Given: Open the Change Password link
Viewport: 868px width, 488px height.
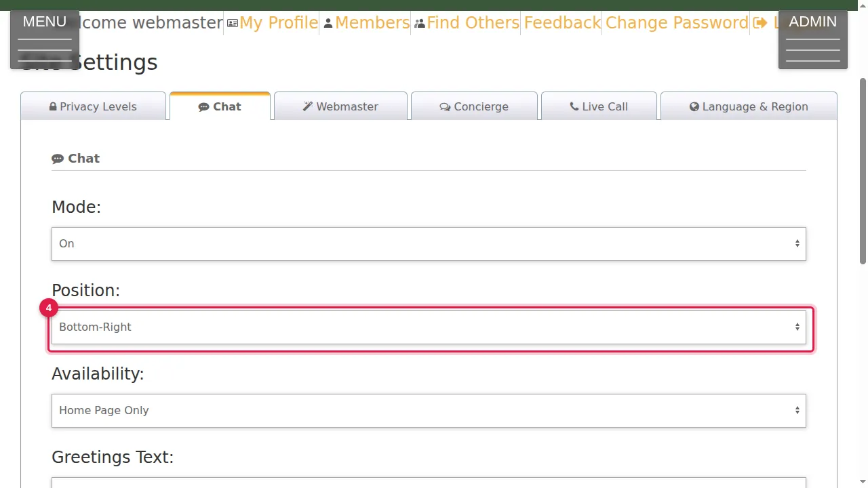Looking at the screenshot, I should click(677, 23).
